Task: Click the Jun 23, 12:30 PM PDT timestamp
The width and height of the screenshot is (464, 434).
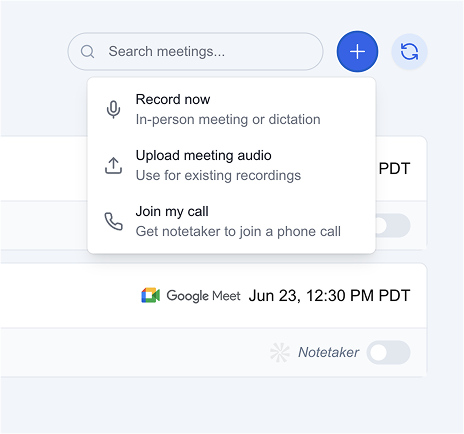Action: 329,296
